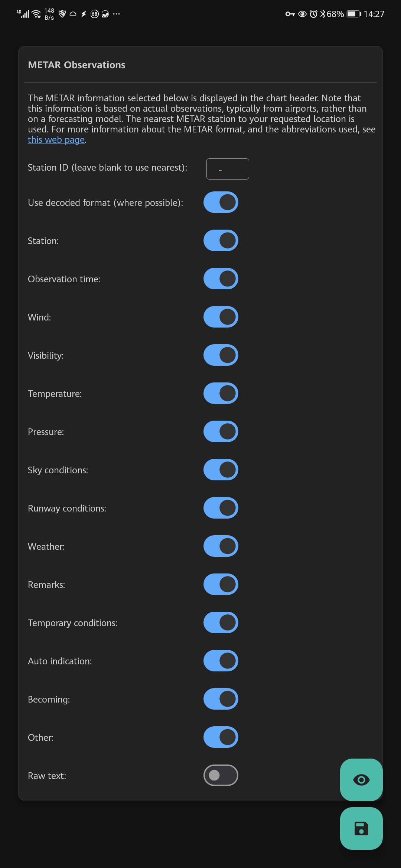Tap the Bluetooth status icon
This screenshot has height=868, width=401.
[323, 14]
